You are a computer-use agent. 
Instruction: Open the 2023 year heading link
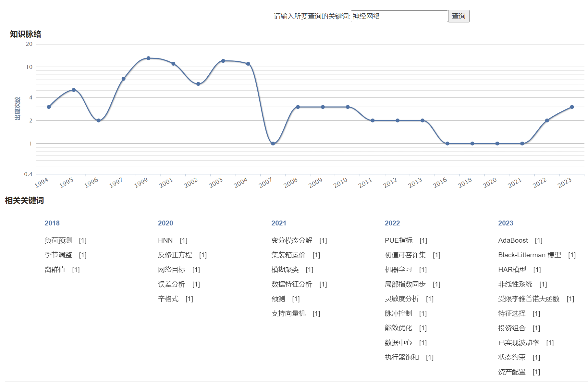tap(506, 223)
